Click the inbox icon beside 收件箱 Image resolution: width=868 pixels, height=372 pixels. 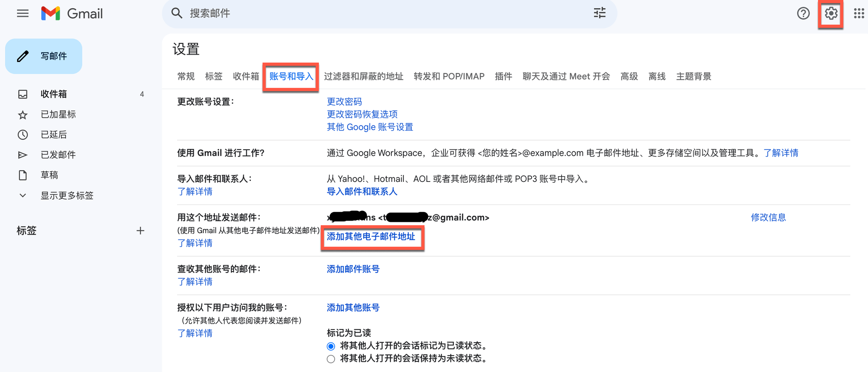point(23,94)
